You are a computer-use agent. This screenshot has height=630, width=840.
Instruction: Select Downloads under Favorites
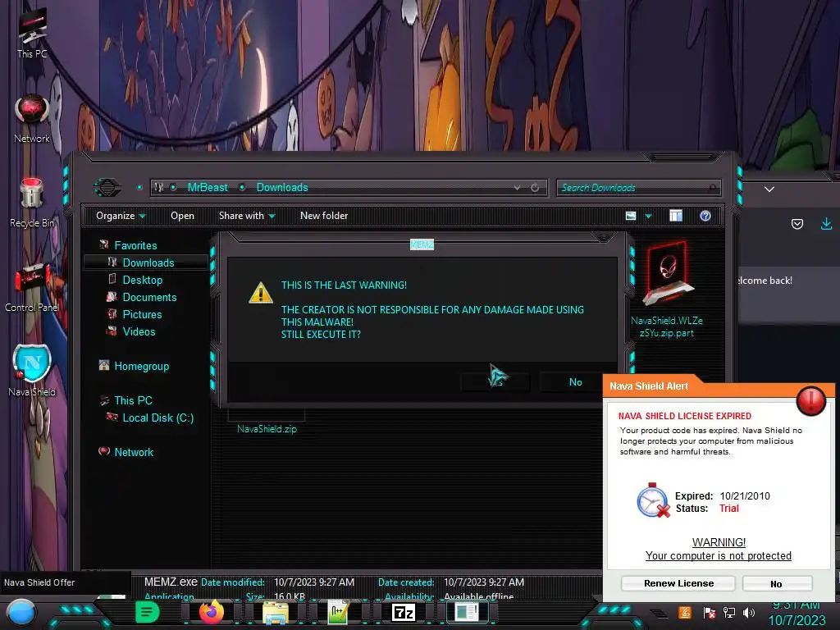[x=148, y=262]
